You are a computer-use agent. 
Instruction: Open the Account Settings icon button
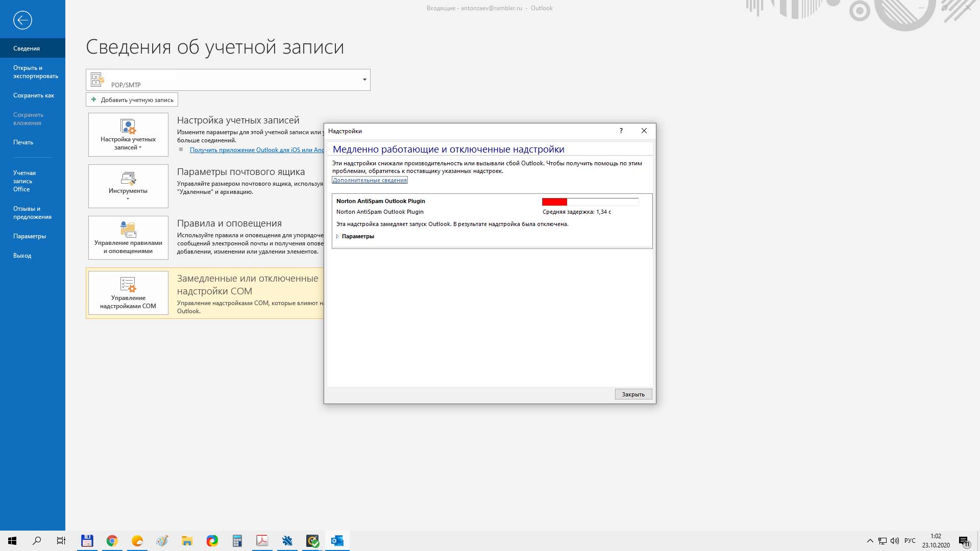coord(128,135)
